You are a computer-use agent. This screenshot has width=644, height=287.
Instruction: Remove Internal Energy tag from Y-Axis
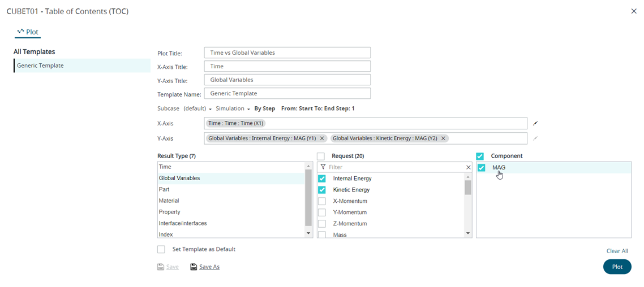pyautogui.click(x=322, y=138)
